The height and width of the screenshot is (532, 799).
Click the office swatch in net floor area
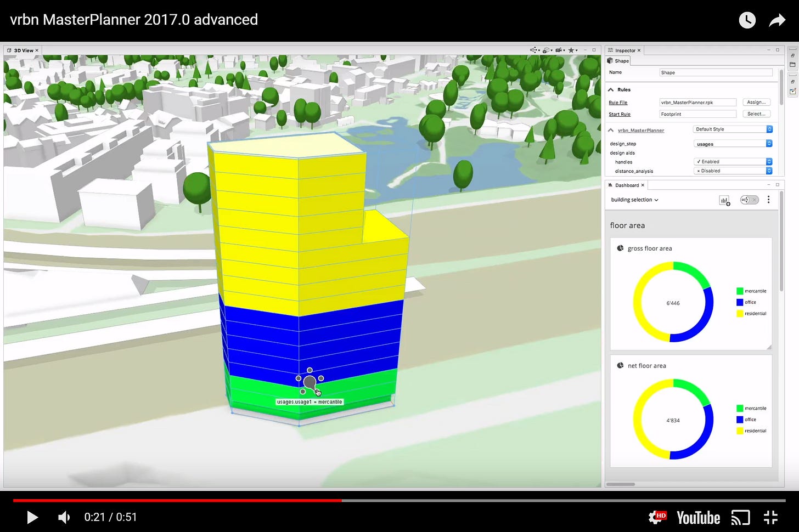740,420
